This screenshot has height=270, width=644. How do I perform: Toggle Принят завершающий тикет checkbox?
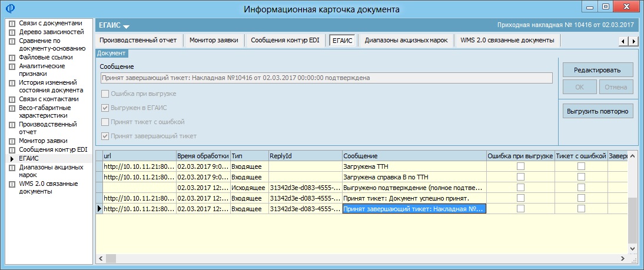pos(105,136)
